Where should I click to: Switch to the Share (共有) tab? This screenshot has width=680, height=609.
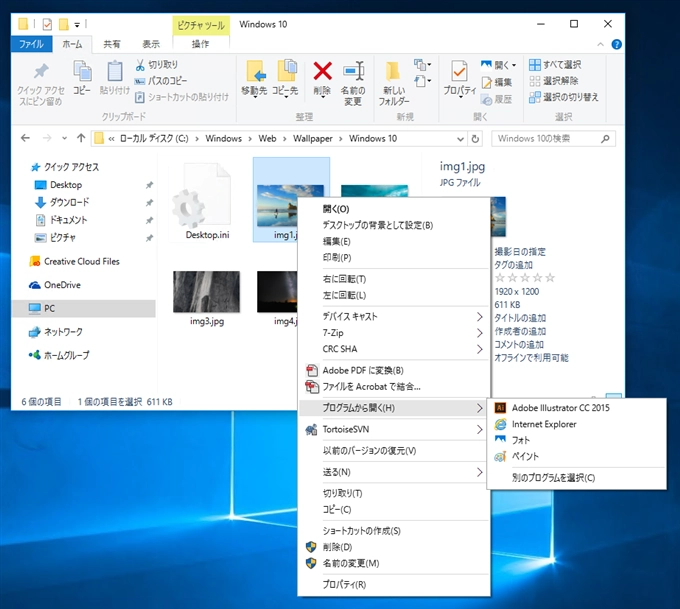111,44
